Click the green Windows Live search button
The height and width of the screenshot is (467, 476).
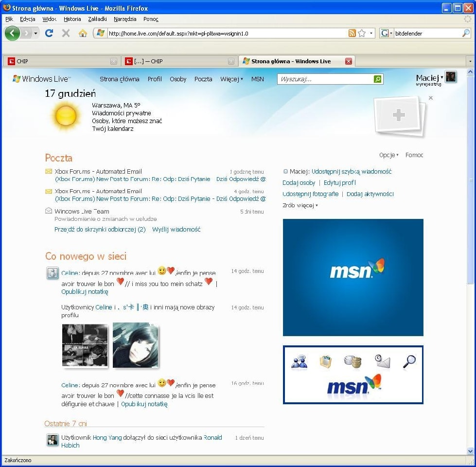[x=378, y=79]
